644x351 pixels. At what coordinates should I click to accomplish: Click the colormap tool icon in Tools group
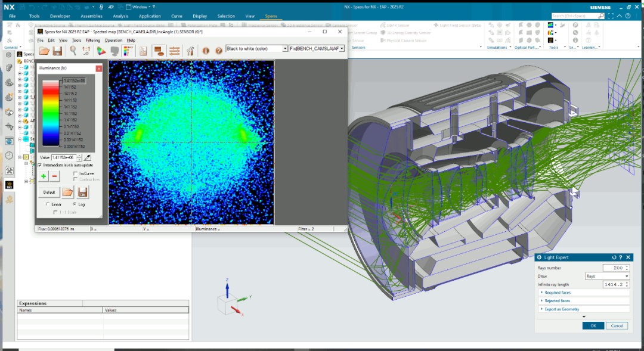point(551,25)
